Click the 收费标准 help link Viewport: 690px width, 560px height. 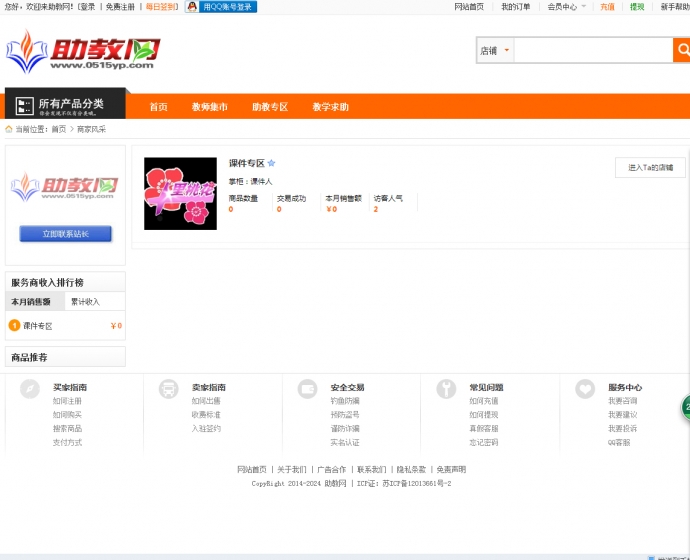[x=206, y=415]
